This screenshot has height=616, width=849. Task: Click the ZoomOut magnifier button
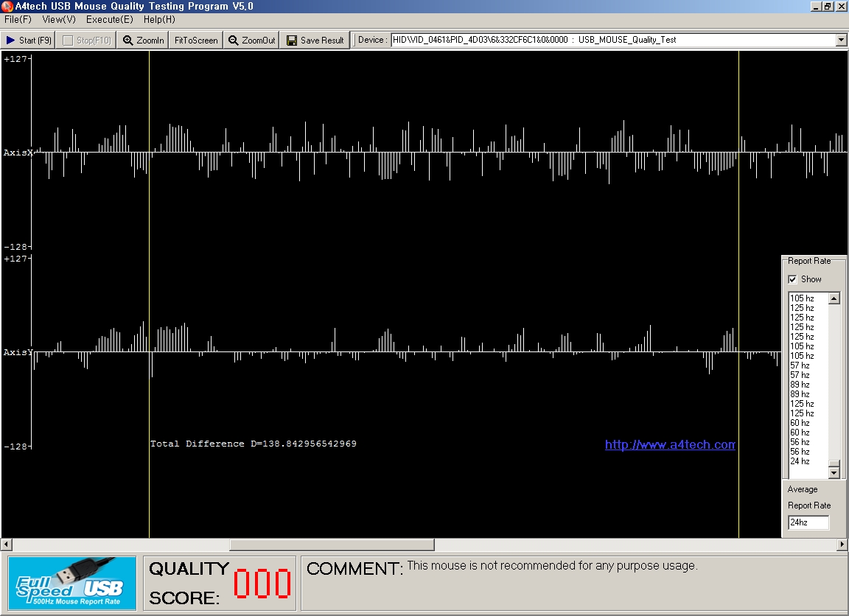click(x=252, y=40)
